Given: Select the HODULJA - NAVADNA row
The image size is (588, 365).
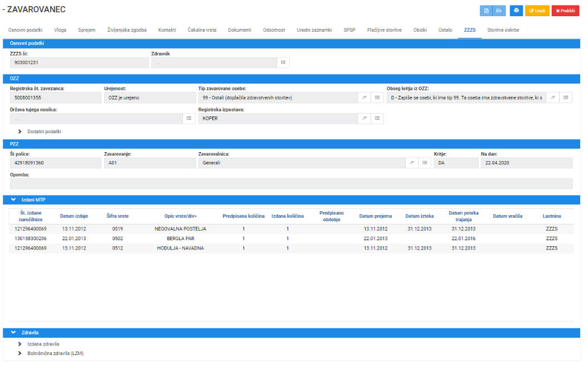Looking at the screenshot, I should (291, 249).
